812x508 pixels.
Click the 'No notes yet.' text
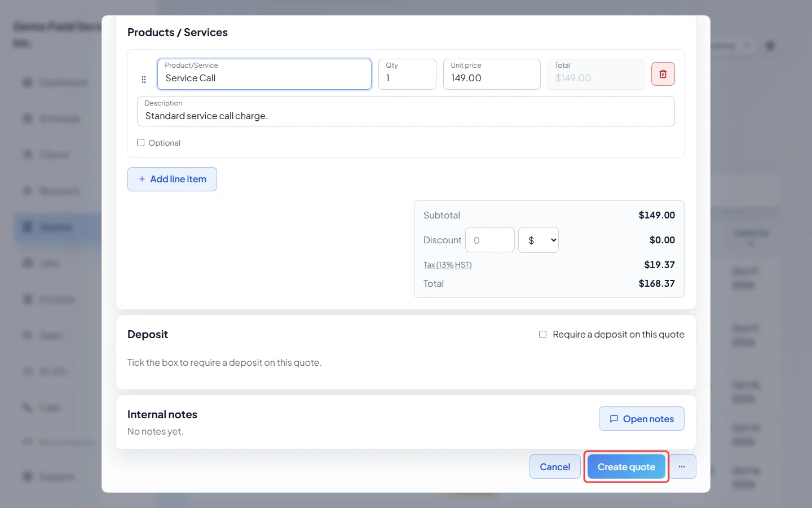tap(156, 431)
